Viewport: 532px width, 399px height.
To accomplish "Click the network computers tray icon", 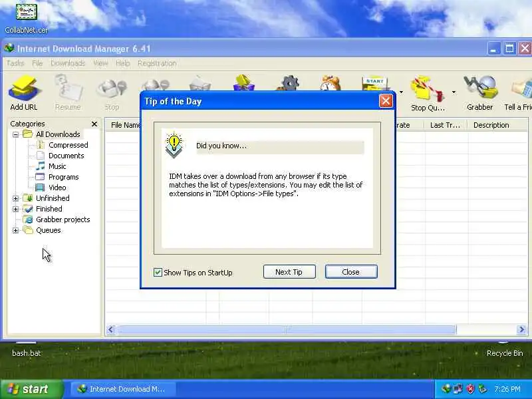I will (458, 389).
